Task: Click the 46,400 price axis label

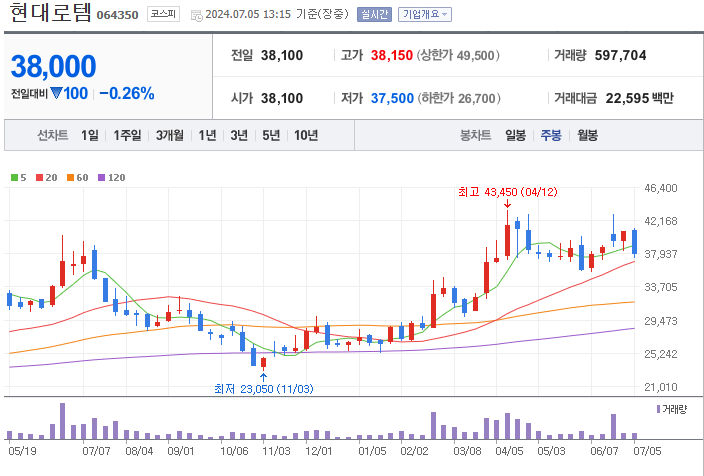Action: point(660,188)
